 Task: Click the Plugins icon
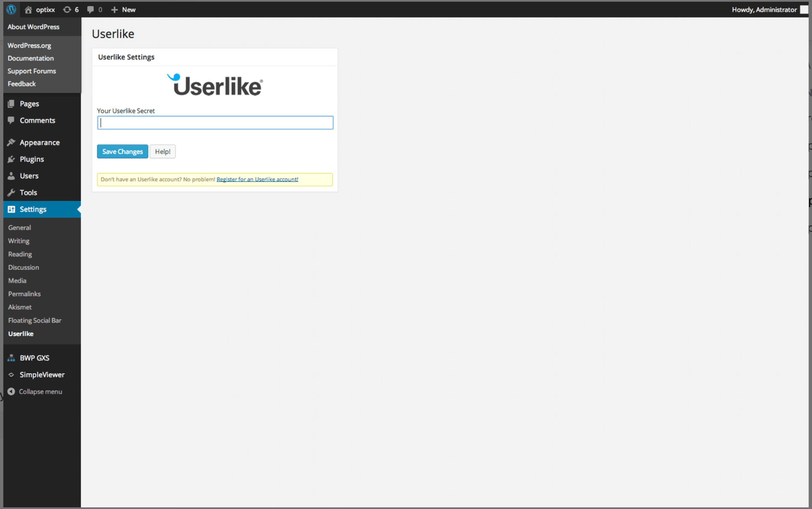click(x=12, y=159)
